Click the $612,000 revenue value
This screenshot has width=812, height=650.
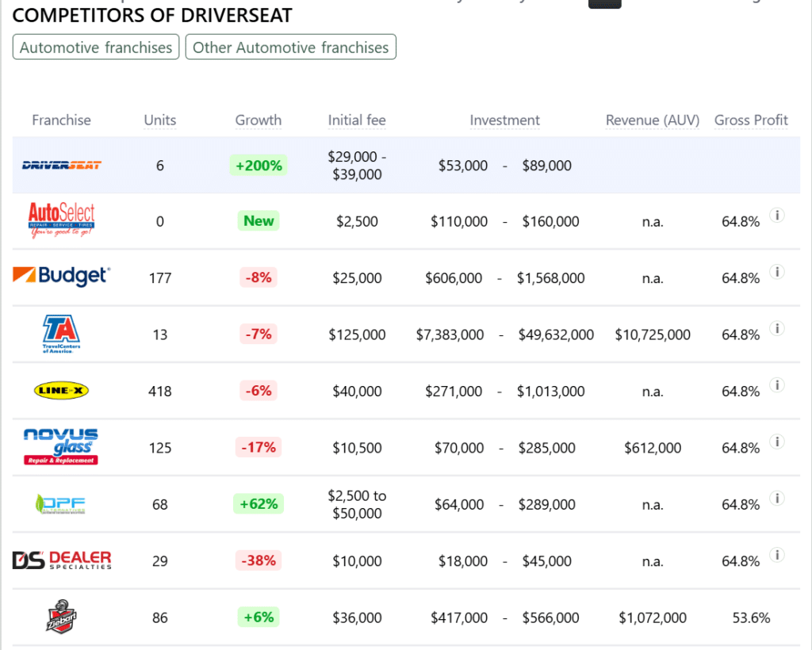point(653,448)
